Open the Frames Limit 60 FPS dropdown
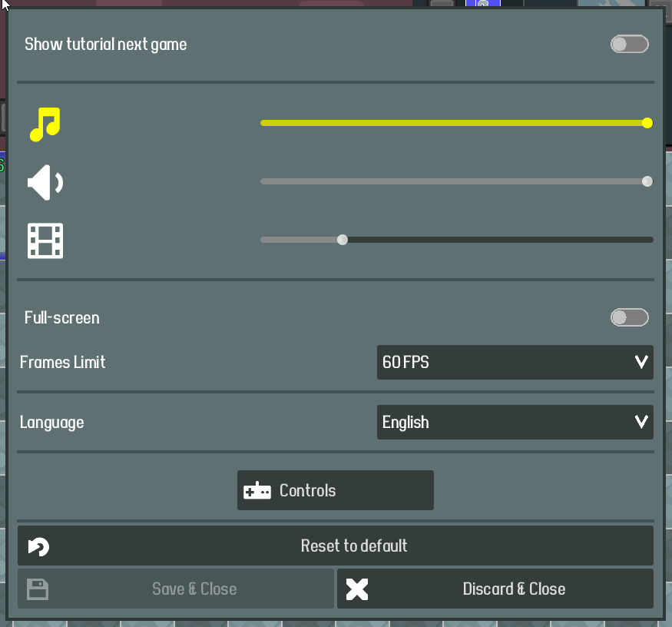Viewport: 672px width, 627px height. pos(515,363)
